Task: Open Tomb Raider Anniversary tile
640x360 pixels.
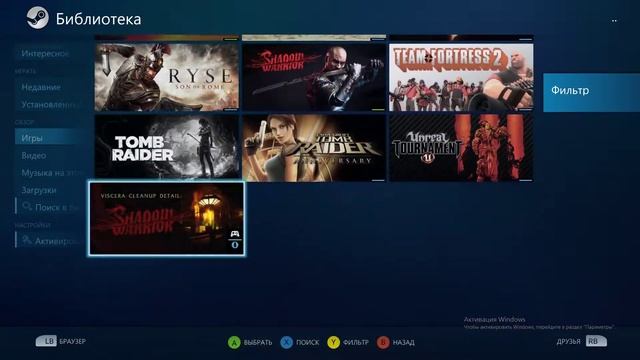Action: [x=314, y=148]
